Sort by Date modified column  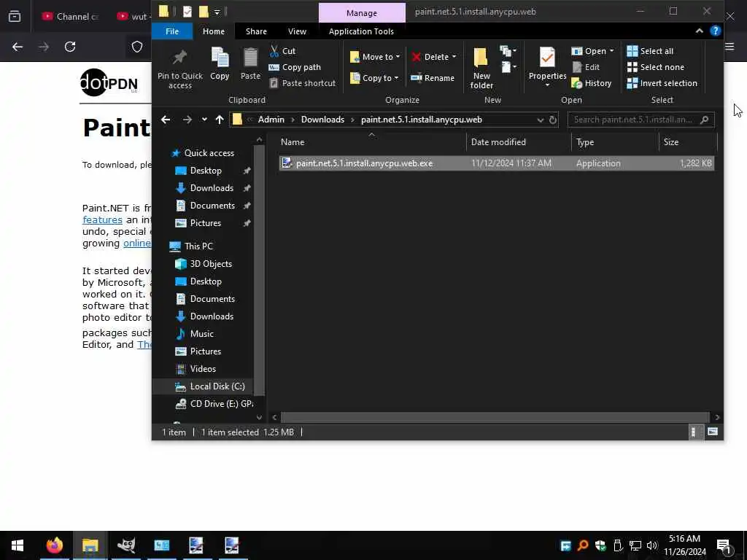(519, 142)
